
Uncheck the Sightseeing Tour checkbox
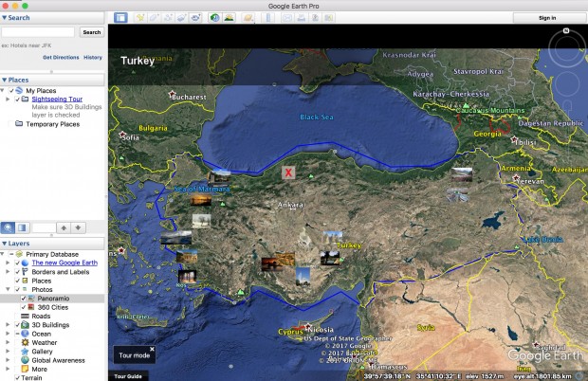(x=17, y=100)
